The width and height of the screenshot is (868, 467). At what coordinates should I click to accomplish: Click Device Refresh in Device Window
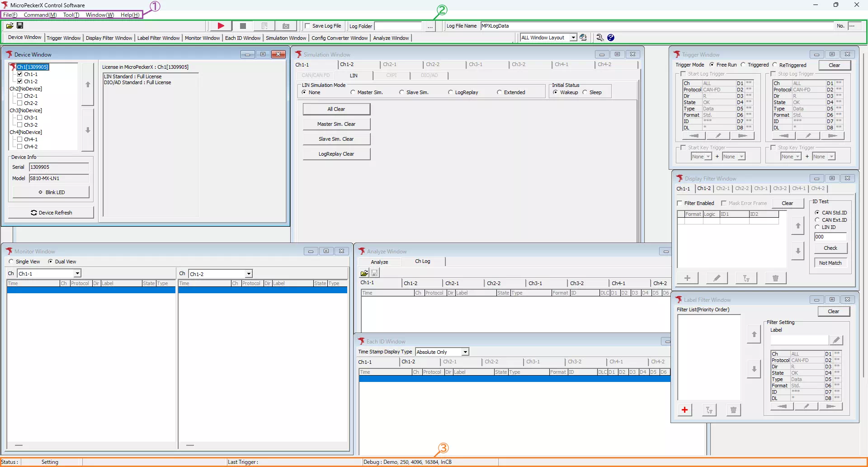click(51, 212)
